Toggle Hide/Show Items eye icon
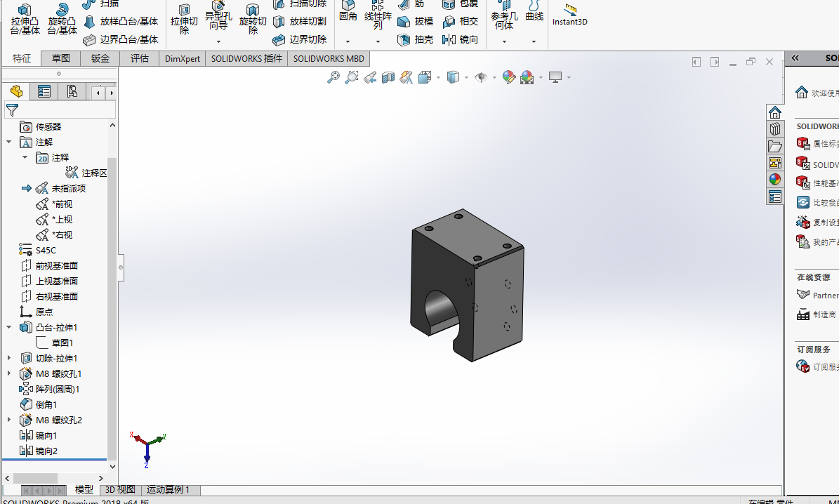Image resolution: width=839 pixels, height=504 pixels. (481, 78)
